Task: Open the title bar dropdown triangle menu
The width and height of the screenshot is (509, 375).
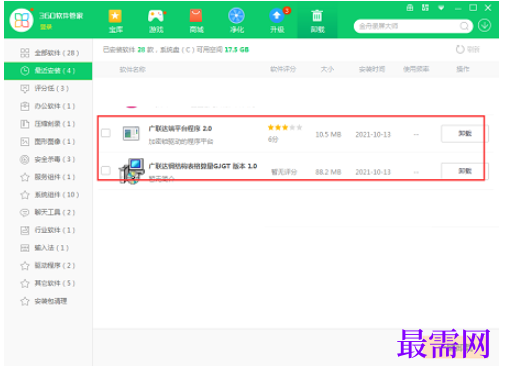Action: click(441, 8)
